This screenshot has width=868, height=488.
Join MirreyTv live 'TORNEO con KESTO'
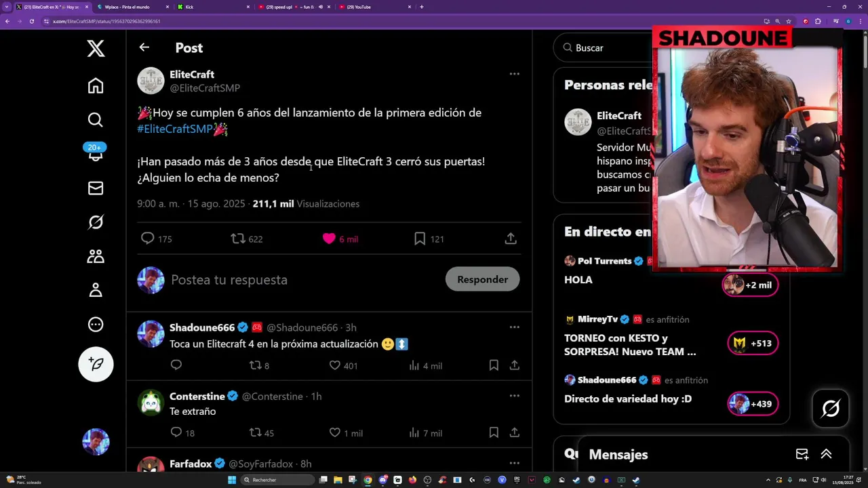click(753, 343)
